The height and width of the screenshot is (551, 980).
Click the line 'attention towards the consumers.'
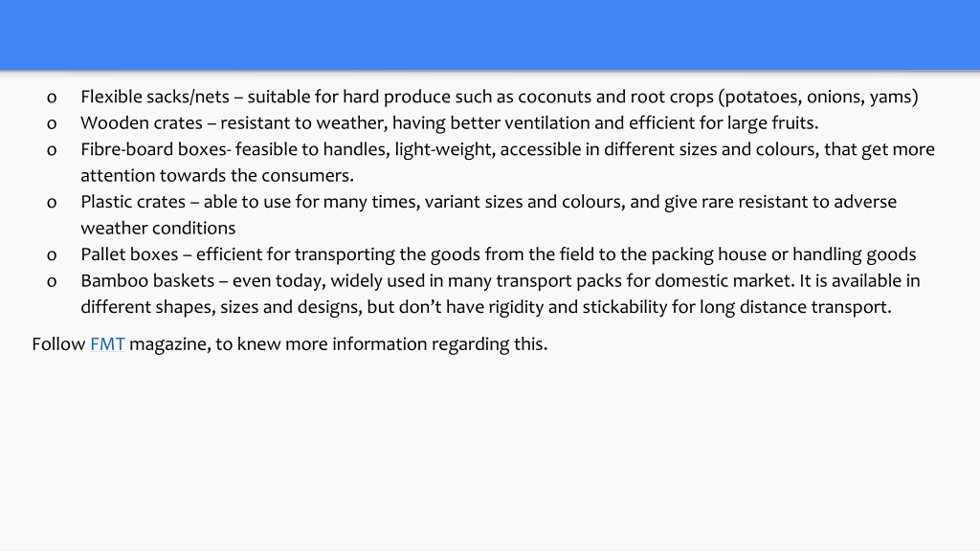pyautogui.click(x=217, y=176)
